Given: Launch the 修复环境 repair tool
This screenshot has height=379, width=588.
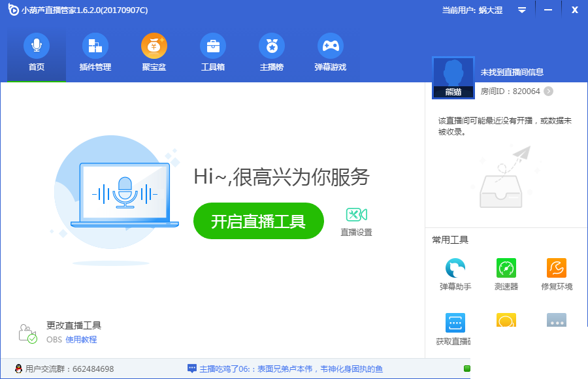Looking at the screenshot, I should (557, 274).
